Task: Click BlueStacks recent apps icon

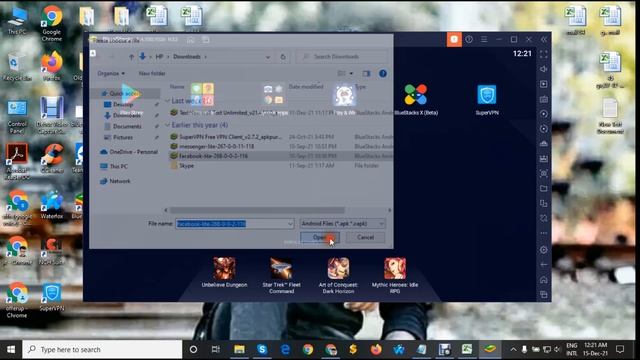Action: click(x=544, y=295)
